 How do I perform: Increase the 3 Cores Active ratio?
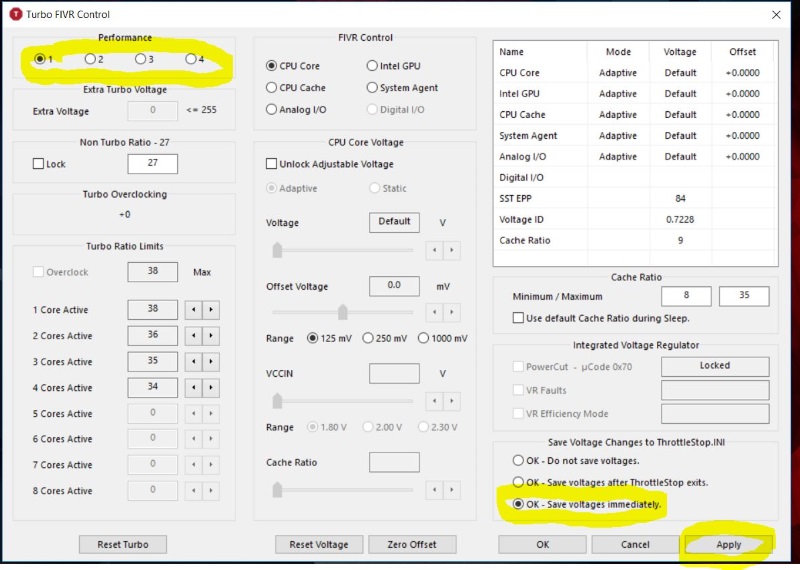coord(211,362)
